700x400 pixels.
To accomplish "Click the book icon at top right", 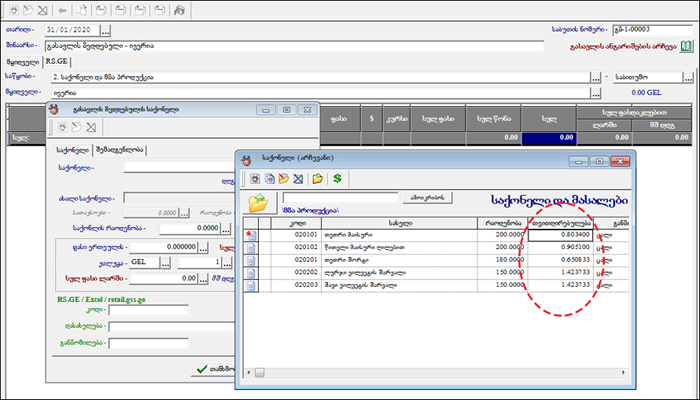I will (x=687, y=46).
